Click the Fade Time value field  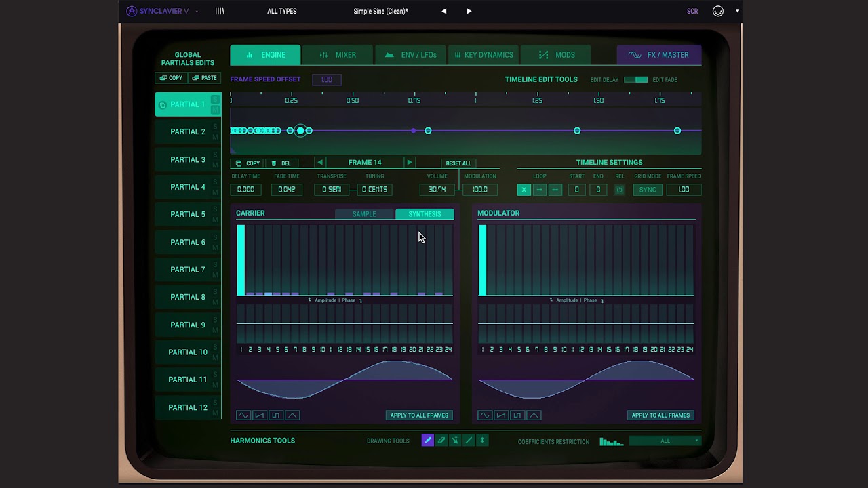(287, 190)
